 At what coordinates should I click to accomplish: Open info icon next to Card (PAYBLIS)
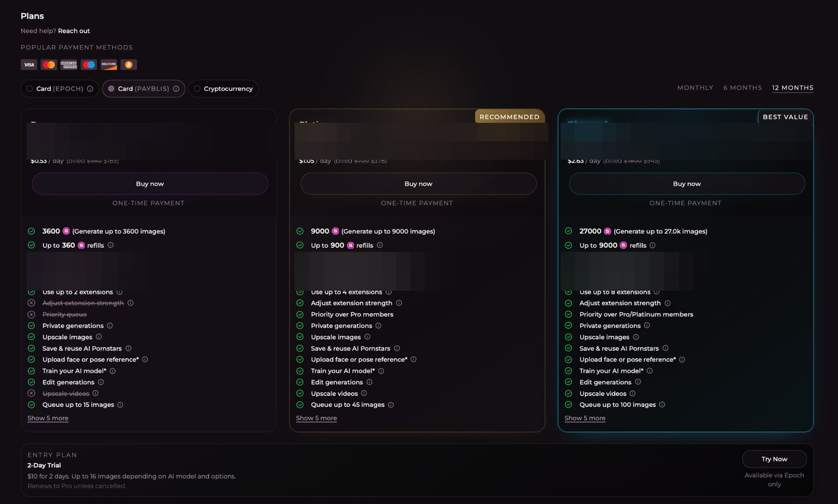click(176, 88)
